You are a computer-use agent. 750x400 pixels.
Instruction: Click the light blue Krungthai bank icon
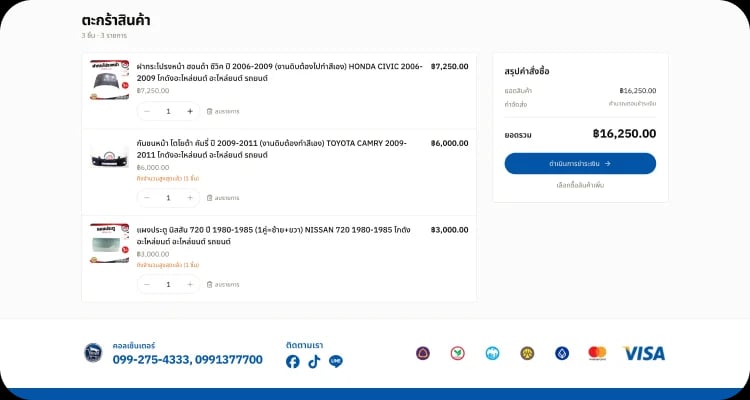[x=492, y=354]
